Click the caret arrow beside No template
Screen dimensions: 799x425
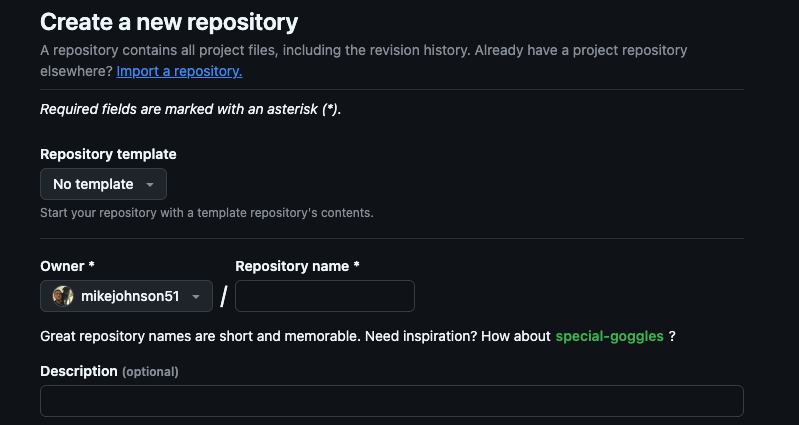pos(150,184)
